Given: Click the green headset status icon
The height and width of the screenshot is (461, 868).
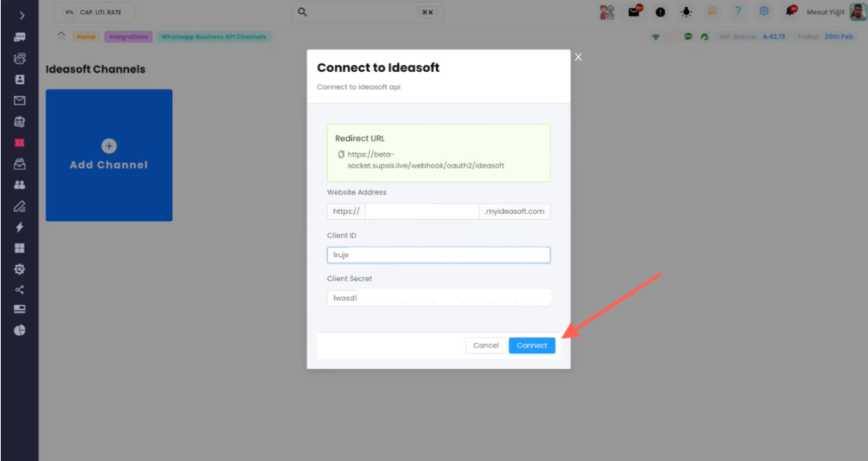Looking at the screenshot, I should (x=704, y=37).
